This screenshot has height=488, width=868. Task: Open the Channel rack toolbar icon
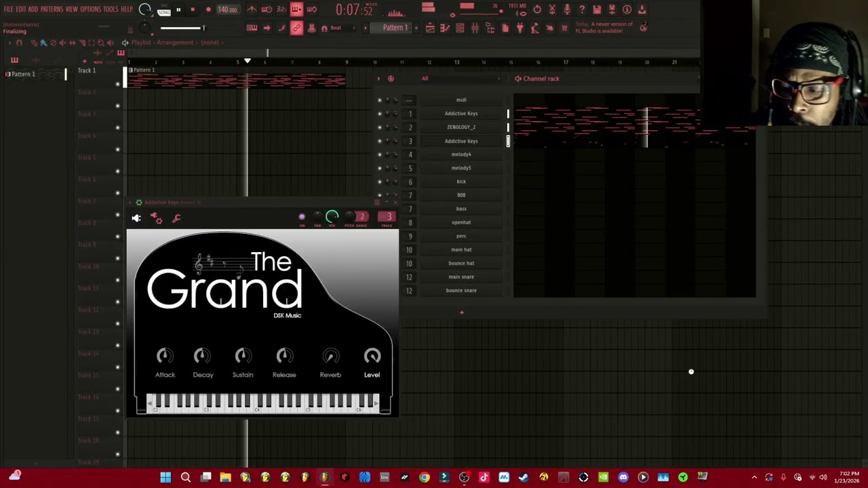point(460,28)
